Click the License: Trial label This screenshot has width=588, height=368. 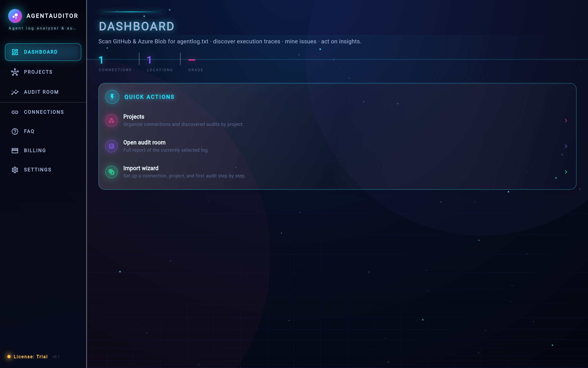click(x=31, y=357)
